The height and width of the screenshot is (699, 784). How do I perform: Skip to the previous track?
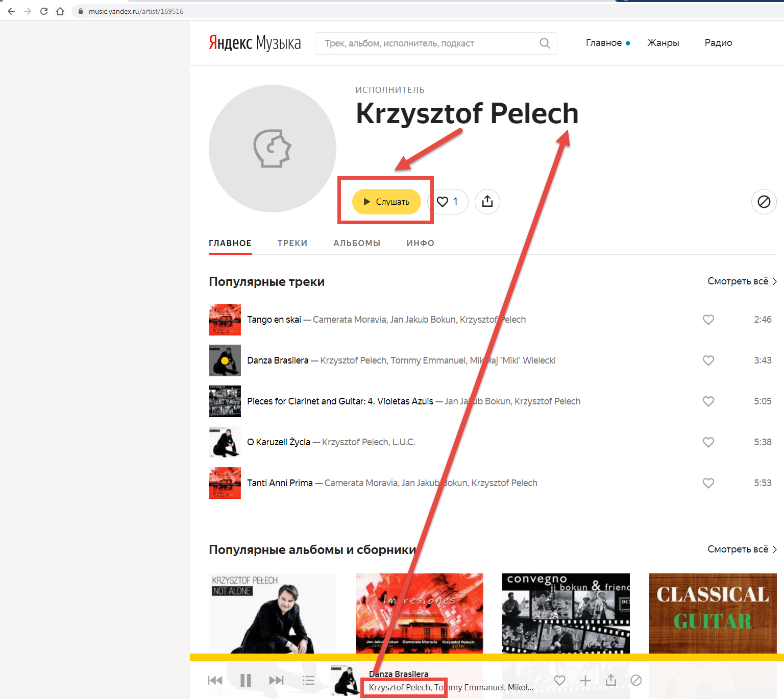(x=215, y=680)
